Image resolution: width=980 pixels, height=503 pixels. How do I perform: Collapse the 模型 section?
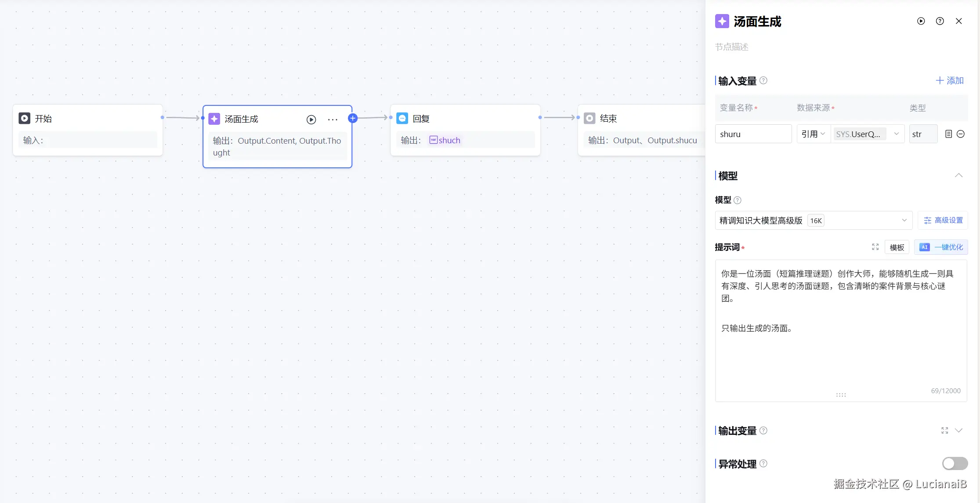pos(958,176)
